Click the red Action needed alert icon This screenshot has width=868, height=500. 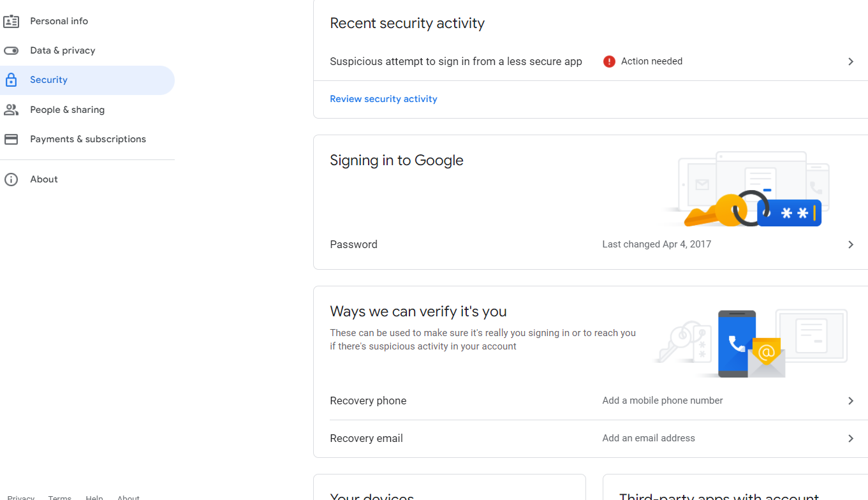609,61
